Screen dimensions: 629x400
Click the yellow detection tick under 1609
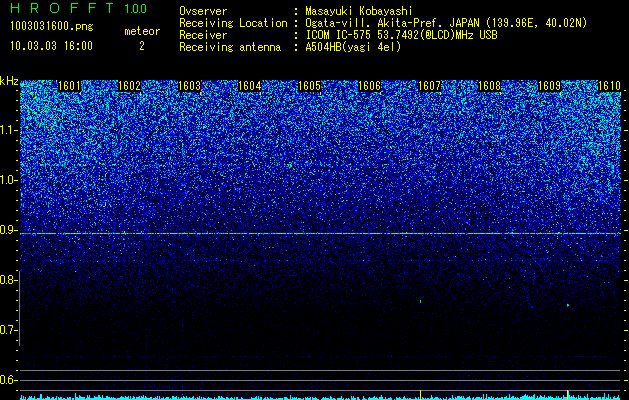point(568,394)
